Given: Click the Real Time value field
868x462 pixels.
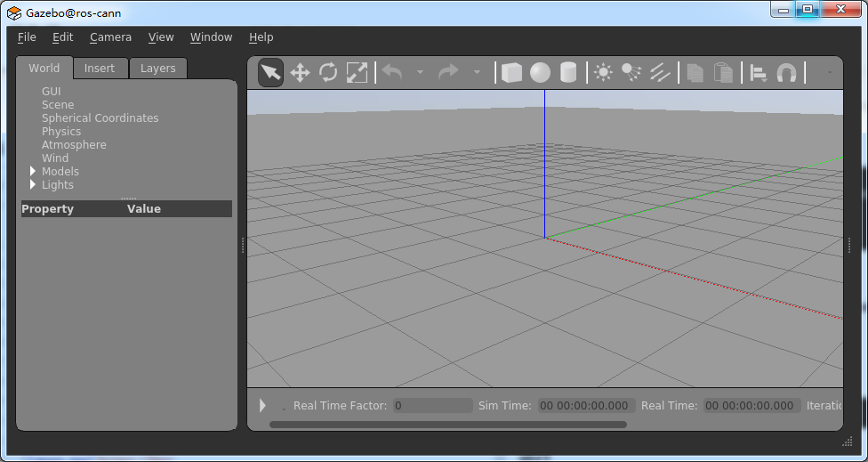Looking at the screenshot, I should point(752,406).
